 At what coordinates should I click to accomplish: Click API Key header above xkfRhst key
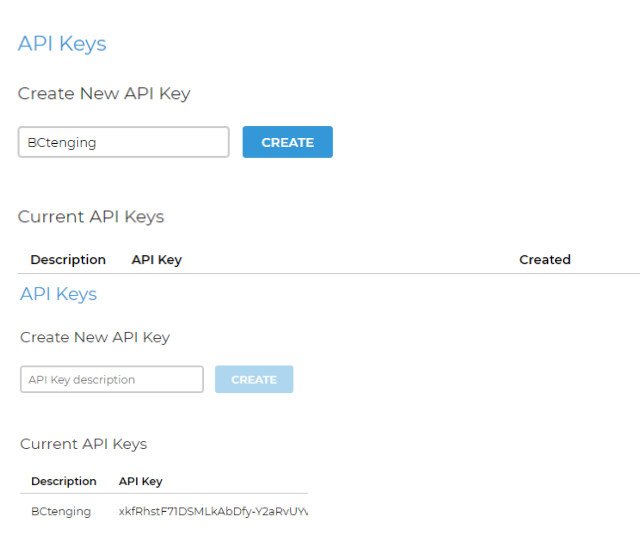(141, 481)
